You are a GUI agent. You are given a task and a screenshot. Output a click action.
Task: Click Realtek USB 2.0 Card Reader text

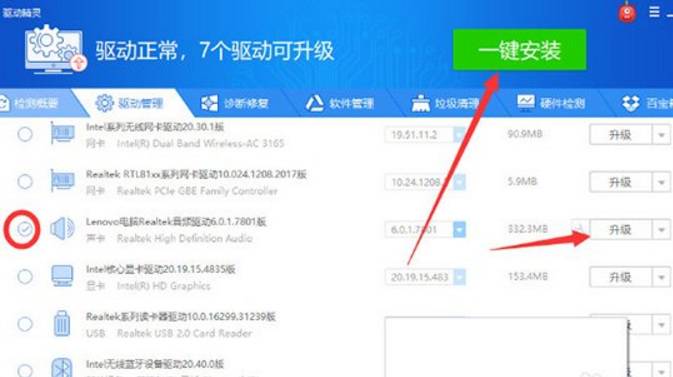[x=184, y=333]
